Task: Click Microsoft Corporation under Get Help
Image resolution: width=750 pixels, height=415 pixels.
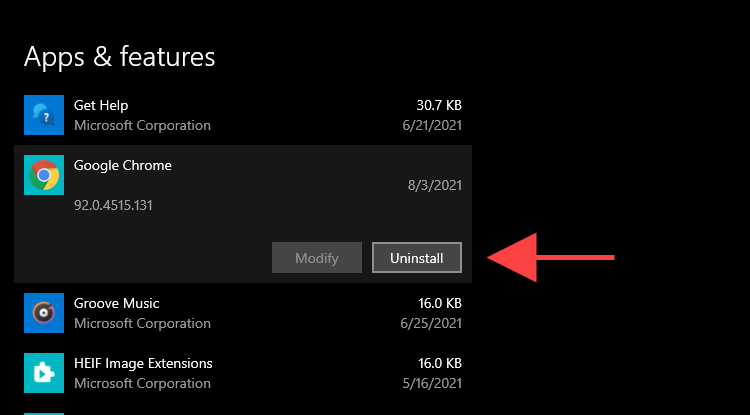Action: (142, 126)
